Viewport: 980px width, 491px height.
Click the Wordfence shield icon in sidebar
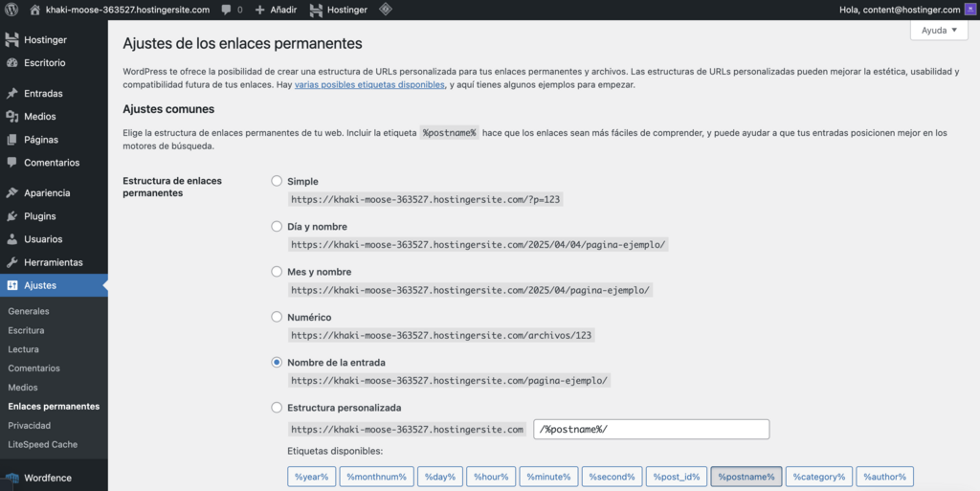click(11, 478)
